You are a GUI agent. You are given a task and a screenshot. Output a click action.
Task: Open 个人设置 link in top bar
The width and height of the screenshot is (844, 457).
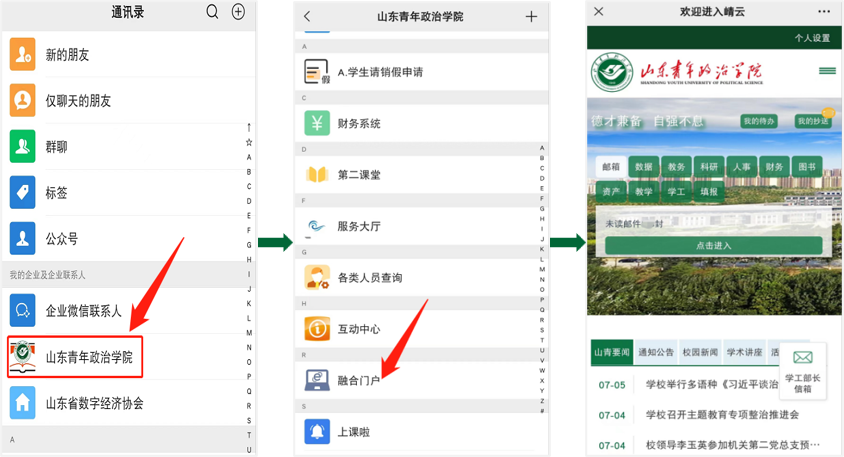point(812,38)
